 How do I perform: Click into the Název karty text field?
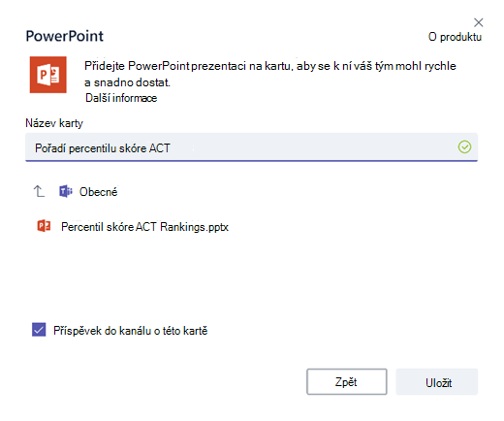click(x=251, y=147)
